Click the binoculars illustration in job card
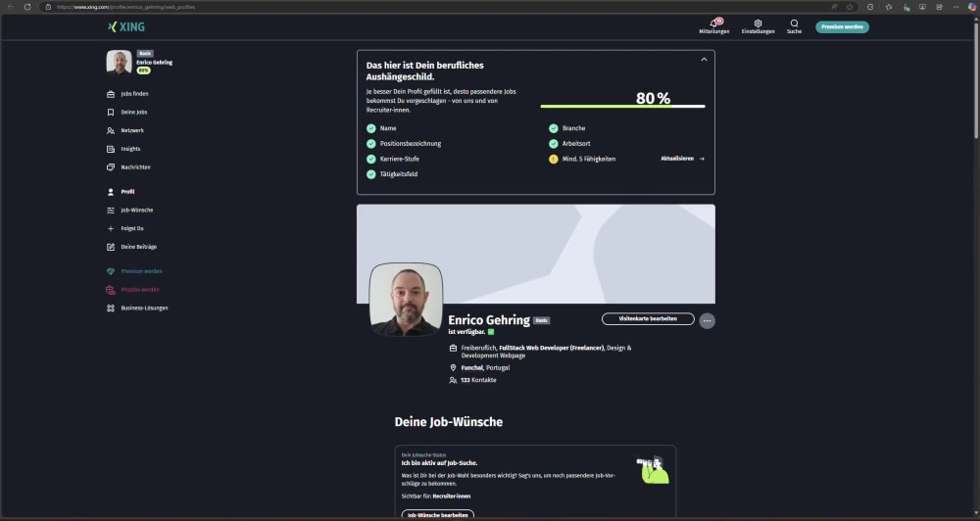Image resolution: width=980 pixels, height=521 pixels. (x=653, y=470)
